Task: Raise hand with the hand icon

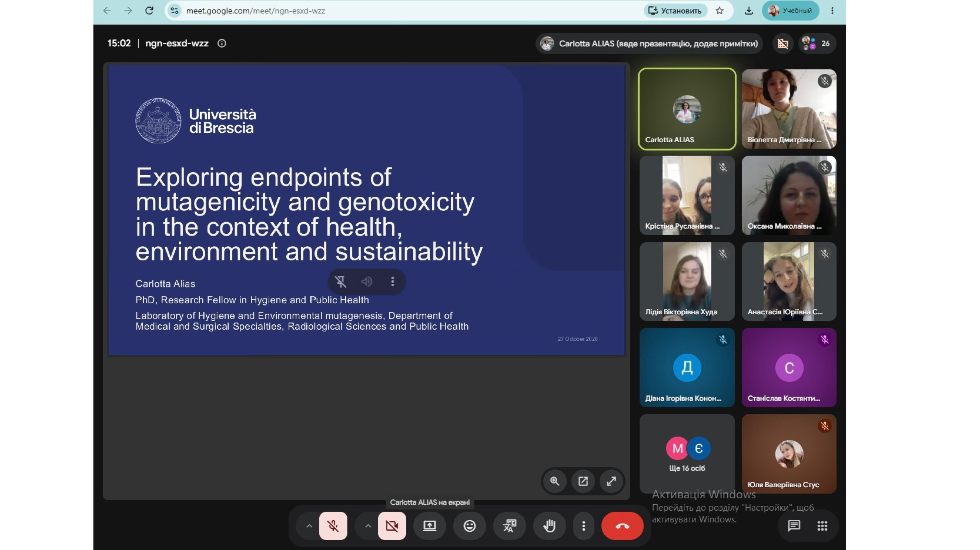Action: click(549, 526)
